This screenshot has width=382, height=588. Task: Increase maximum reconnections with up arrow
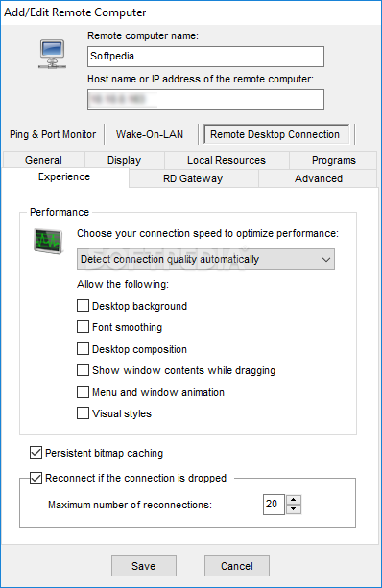pyautogui.click(x=294, y=500)
